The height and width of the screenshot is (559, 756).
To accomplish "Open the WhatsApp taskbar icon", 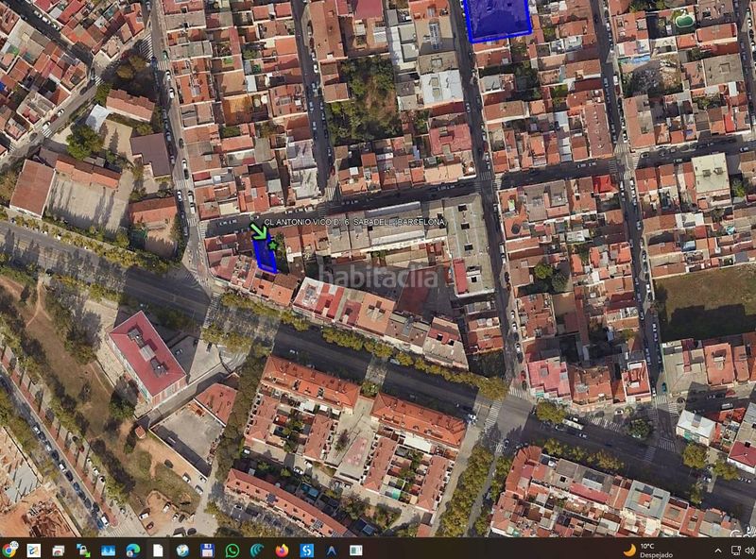I will click(x=232, y=550).
